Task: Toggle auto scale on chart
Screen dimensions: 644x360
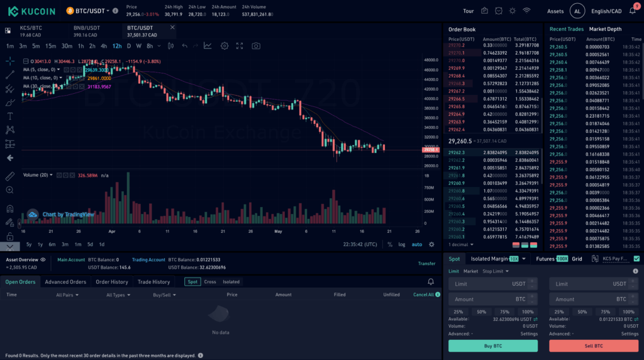Action: (x=417, y=245)
